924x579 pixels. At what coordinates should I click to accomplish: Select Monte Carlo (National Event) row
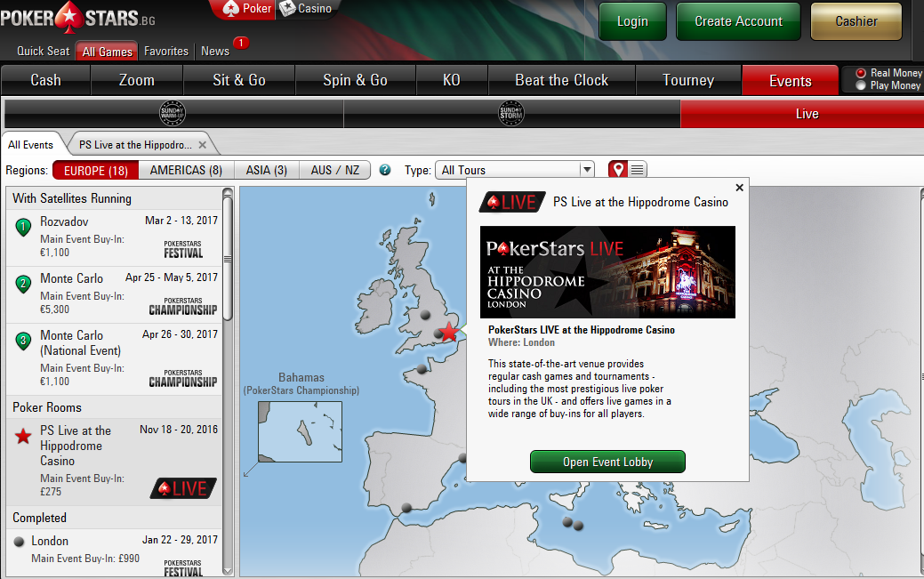click(115, 358)
